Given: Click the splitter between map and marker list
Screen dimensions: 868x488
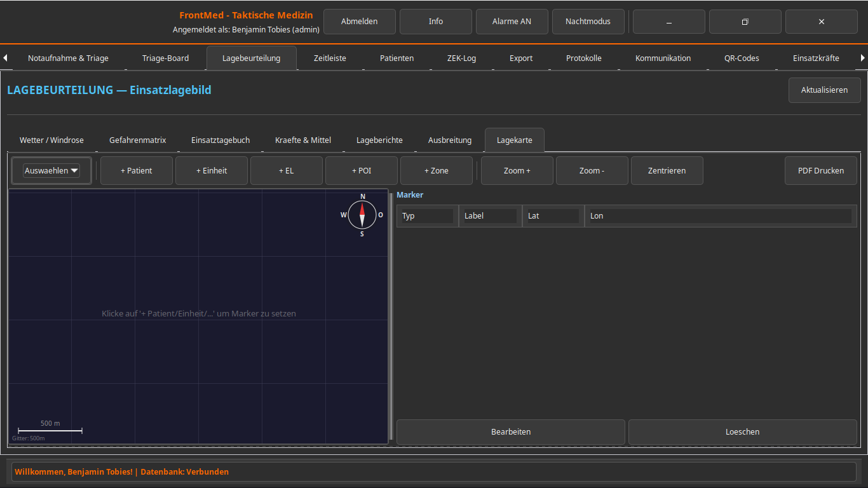Looking at the screenshot, I should click(x=391, y=316).
